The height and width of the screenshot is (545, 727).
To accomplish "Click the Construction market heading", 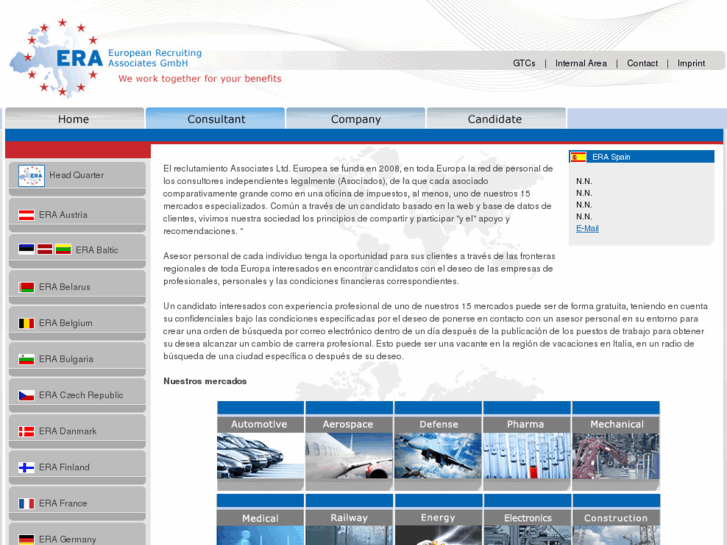I will tap(616, 518).
